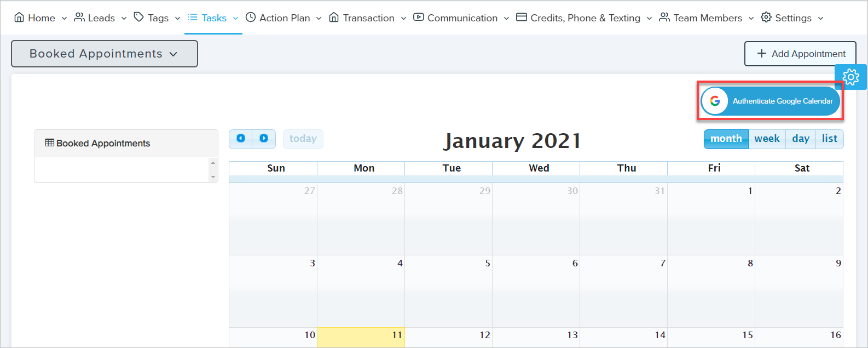
Task: Switch calendar to list view
Action: pos(829,139)
